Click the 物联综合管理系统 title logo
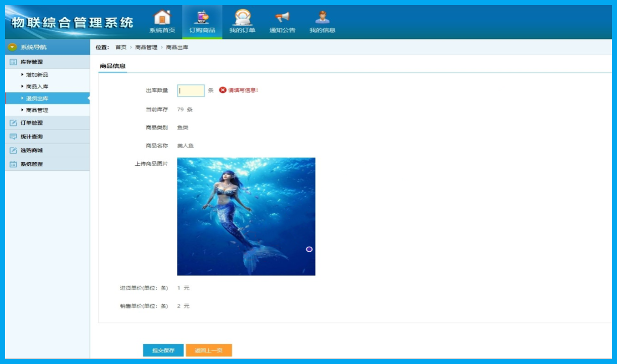The width and height of the screenshot is (617, 364). [x=73, y=22]
